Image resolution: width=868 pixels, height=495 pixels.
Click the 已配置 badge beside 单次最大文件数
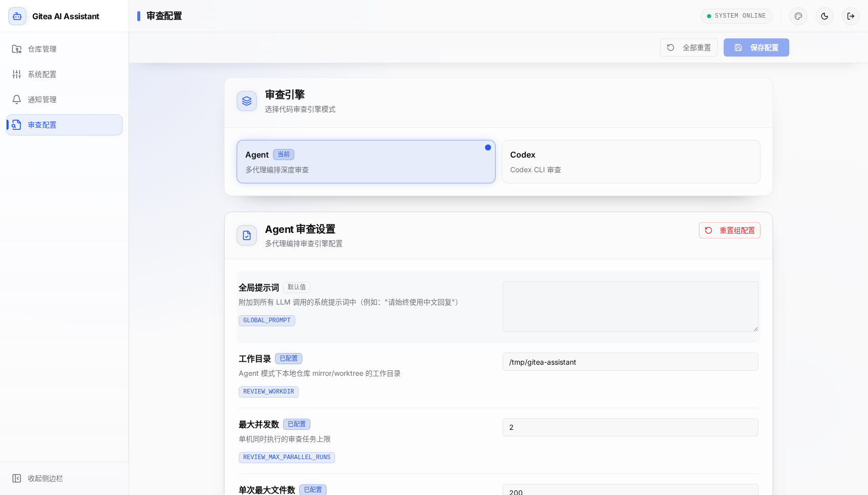(x=313, y=490)
